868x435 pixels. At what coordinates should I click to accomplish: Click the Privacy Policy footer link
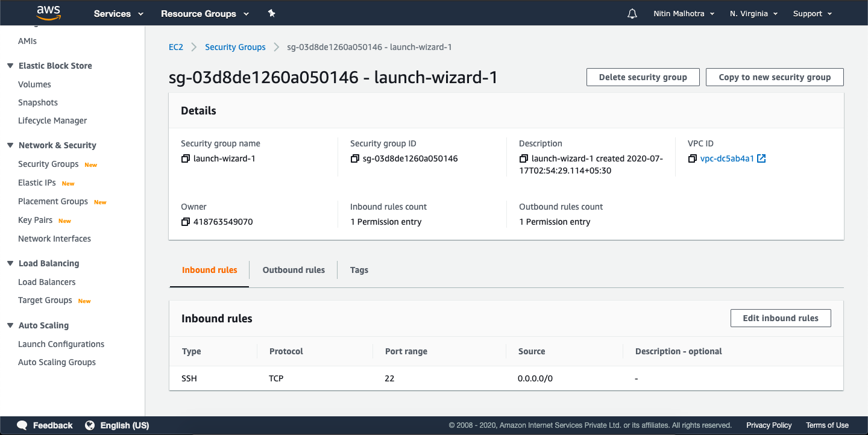tap(769, 425)
